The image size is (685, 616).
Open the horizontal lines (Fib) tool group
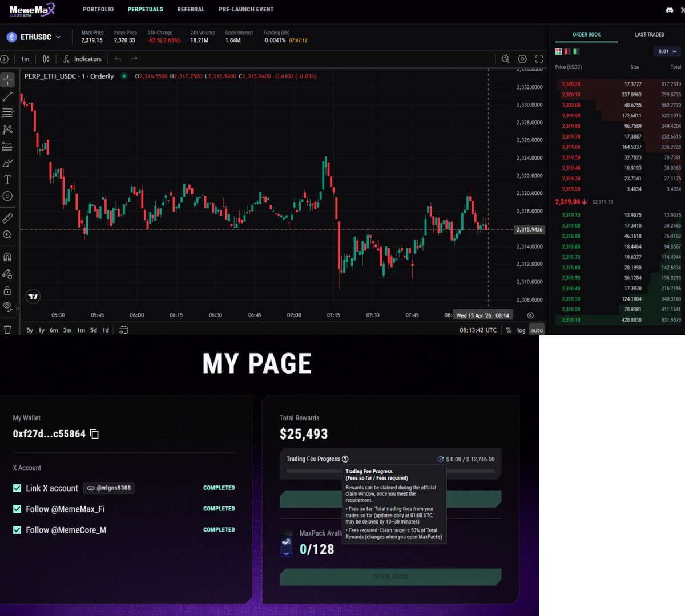point(7,113)
